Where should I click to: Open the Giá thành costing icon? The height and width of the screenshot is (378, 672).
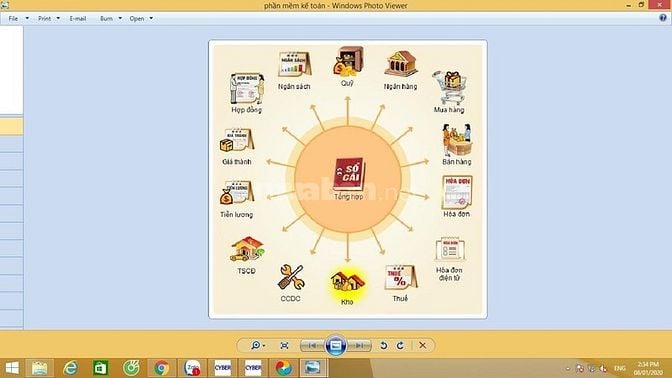[x=237, y=141]
